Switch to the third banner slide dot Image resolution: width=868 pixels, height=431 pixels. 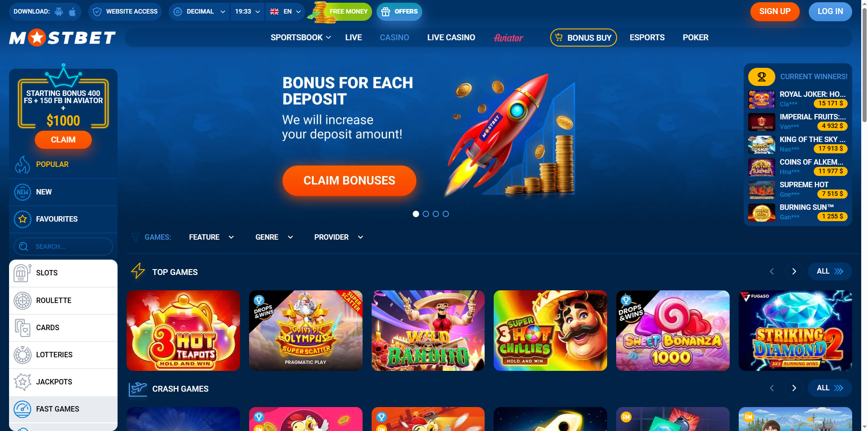pyautogui.click(x=436, y=214)
